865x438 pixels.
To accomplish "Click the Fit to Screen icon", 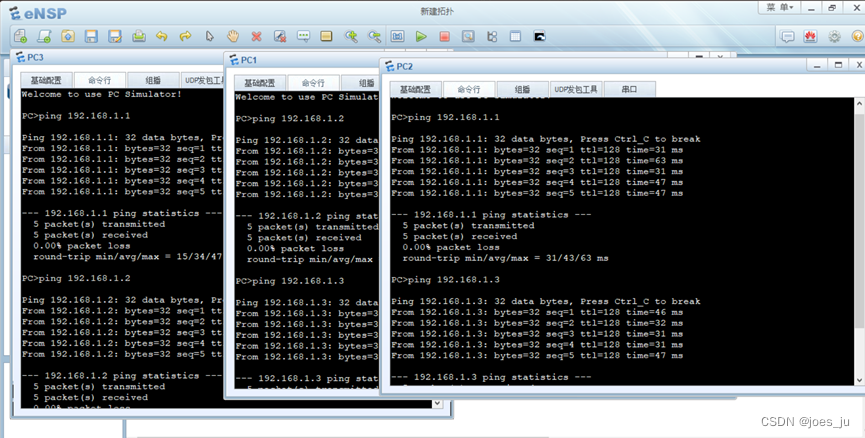I will (x=398, y=36).
